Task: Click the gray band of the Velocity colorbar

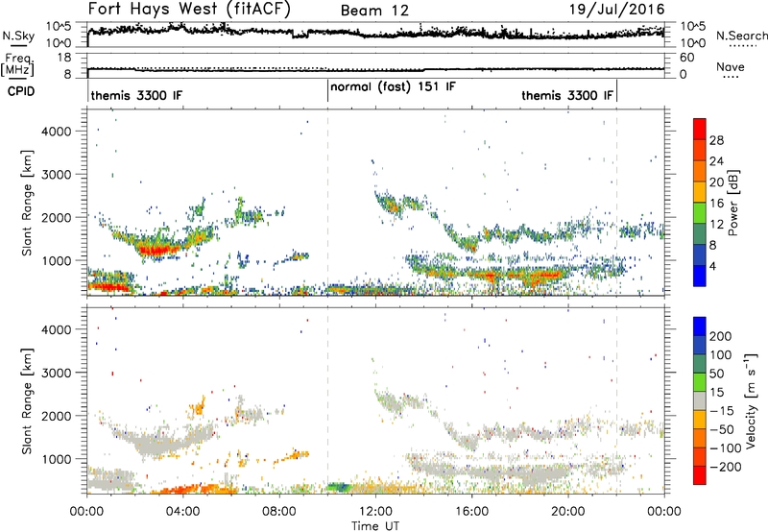Action: coord(700,400)
